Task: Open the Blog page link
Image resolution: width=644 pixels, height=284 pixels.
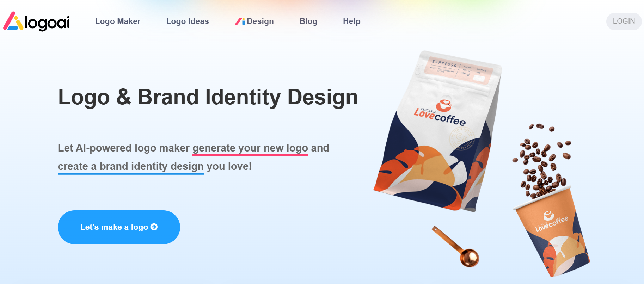Action: [x=308, y=21]
